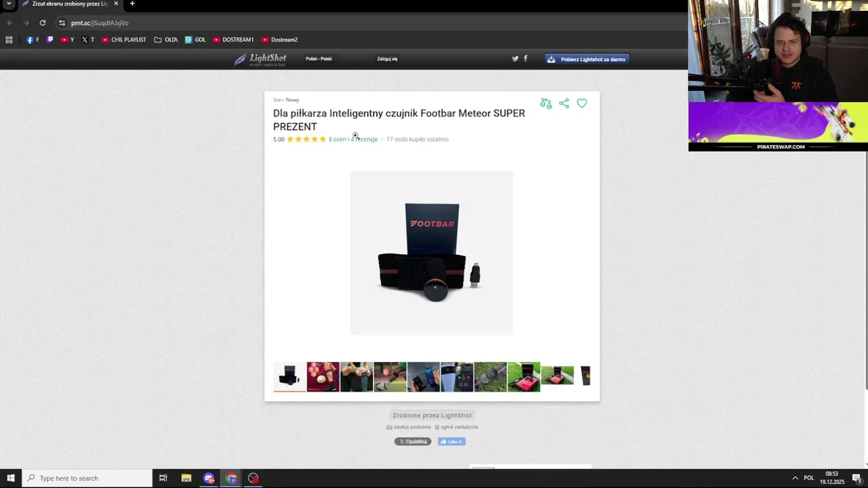
Task: Click the POL keyboard language indicator
Action: [x=809, y=479]
